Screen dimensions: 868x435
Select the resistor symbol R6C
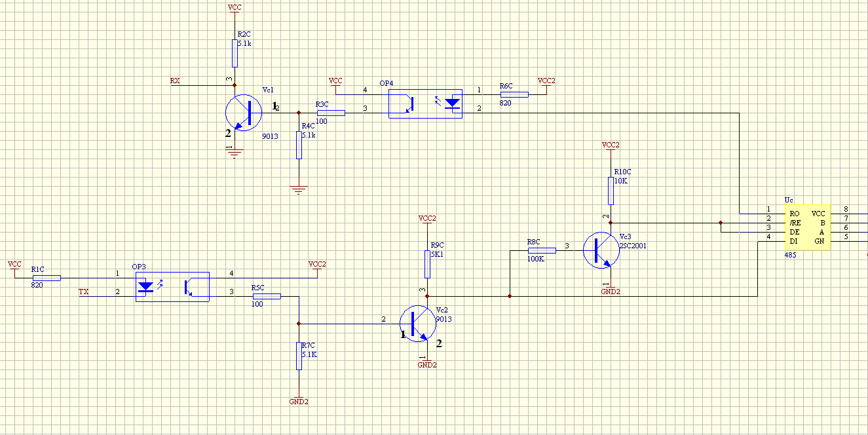(x=514, y=94)
